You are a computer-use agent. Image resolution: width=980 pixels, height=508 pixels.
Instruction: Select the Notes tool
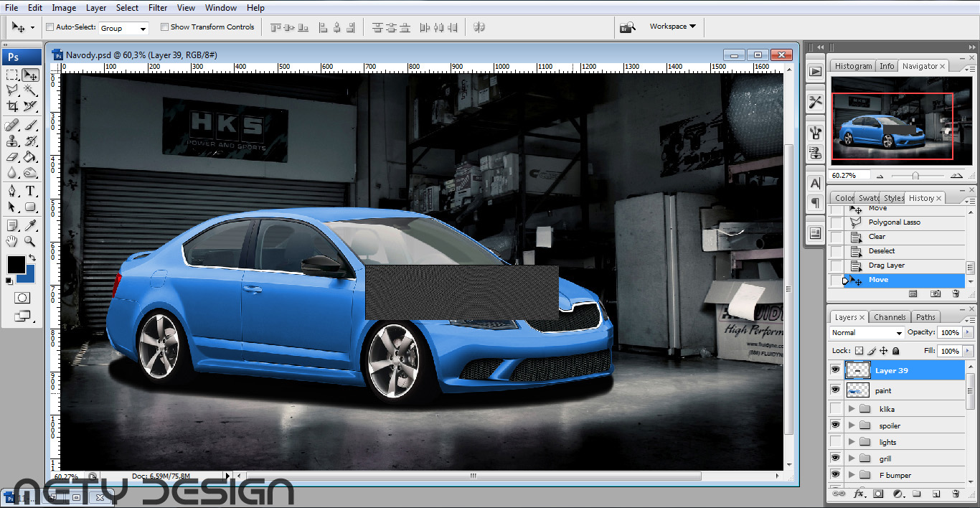12,225
